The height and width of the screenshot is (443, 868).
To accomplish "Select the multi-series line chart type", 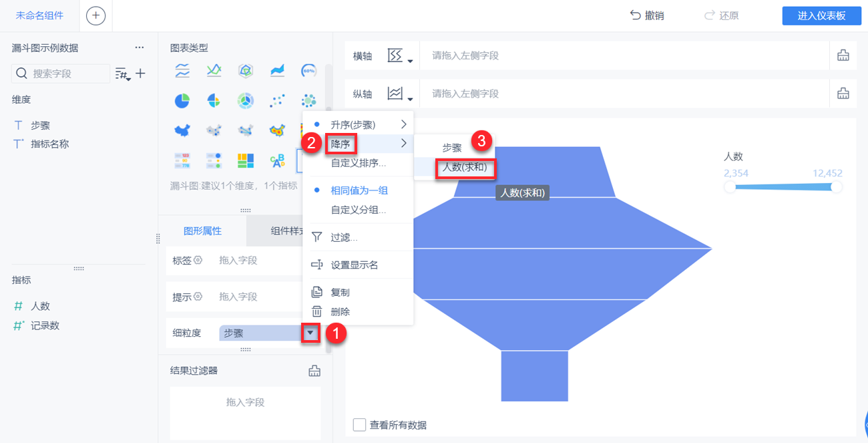I will click(182, 70).
